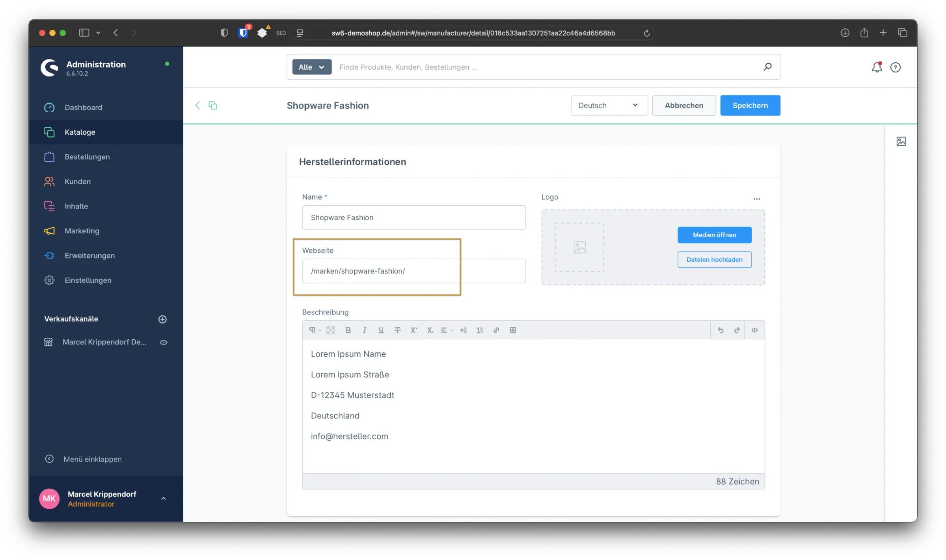Click the search magnifier icon
The image size is (946, 560).
click(767, 67)
